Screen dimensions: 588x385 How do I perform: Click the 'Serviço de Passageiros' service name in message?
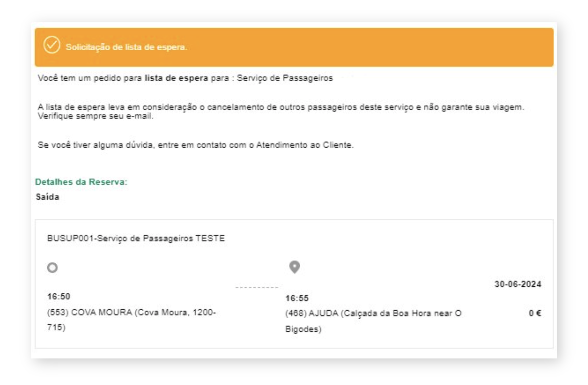(x=285, y=78)
